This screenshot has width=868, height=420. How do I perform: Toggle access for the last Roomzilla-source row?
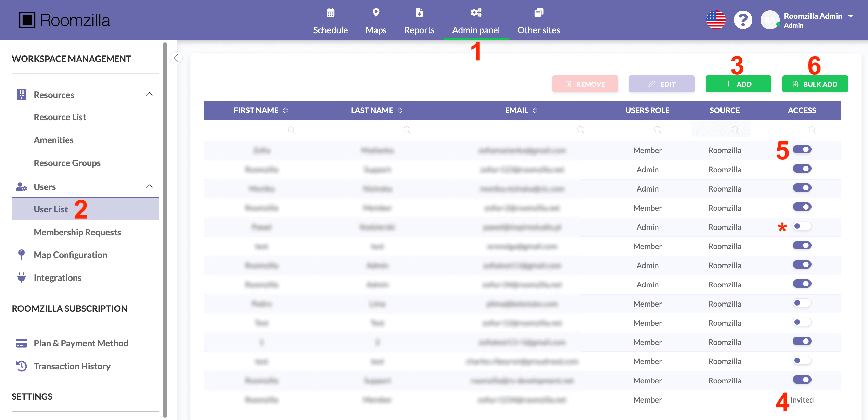802,380
